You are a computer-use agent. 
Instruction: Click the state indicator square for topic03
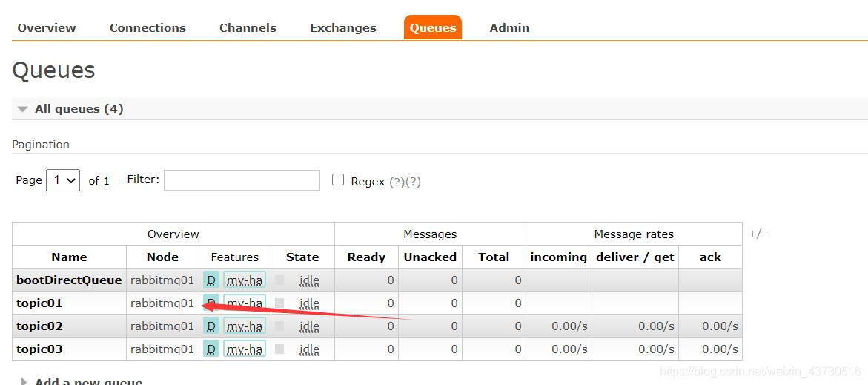[279, 349]
